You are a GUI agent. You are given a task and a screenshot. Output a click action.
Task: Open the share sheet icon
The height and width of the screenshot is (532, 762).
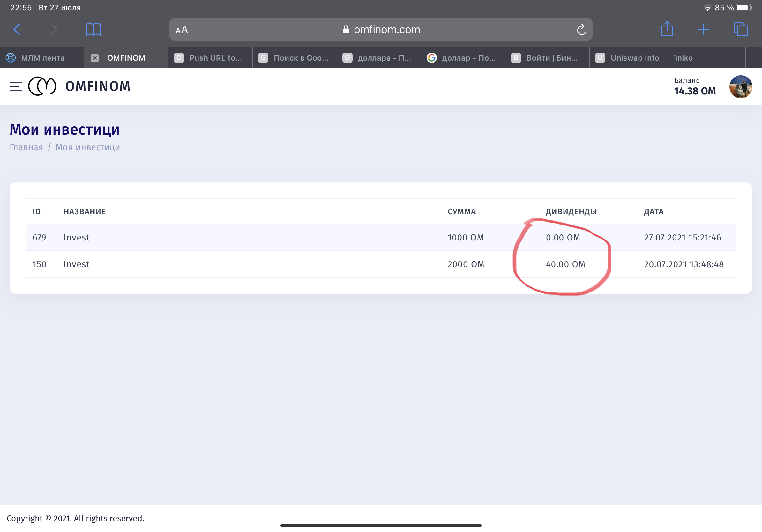tap(667, 29)
